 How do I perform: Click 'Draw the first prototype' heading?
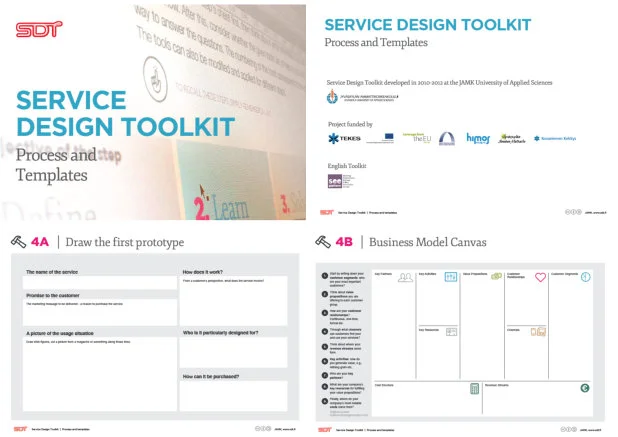click(x=125, y=242)
